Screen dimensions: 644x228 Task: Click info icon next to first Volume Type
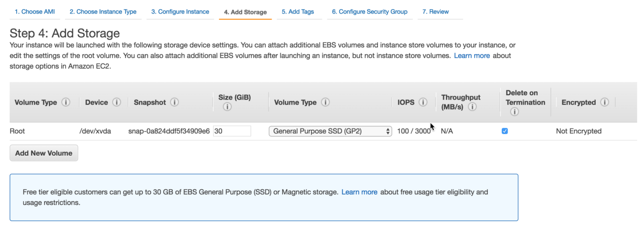pyautogui.click(x=66, y=102)
